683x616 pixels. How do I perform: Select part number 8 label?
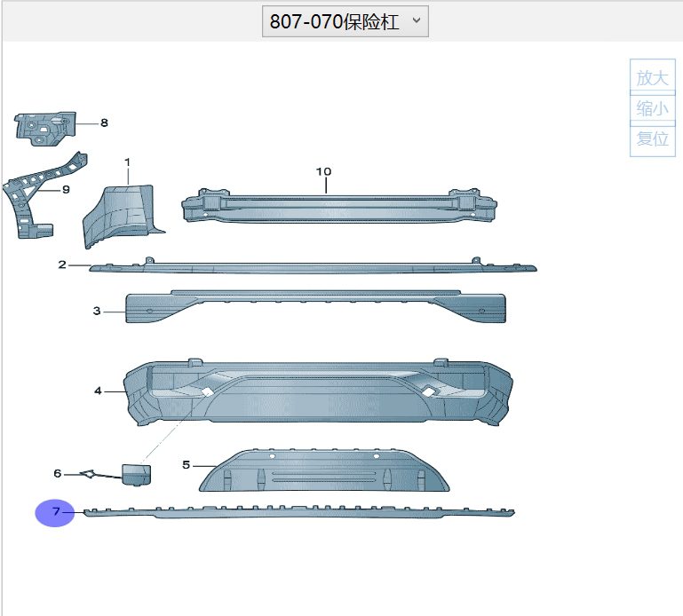point(104,123)
